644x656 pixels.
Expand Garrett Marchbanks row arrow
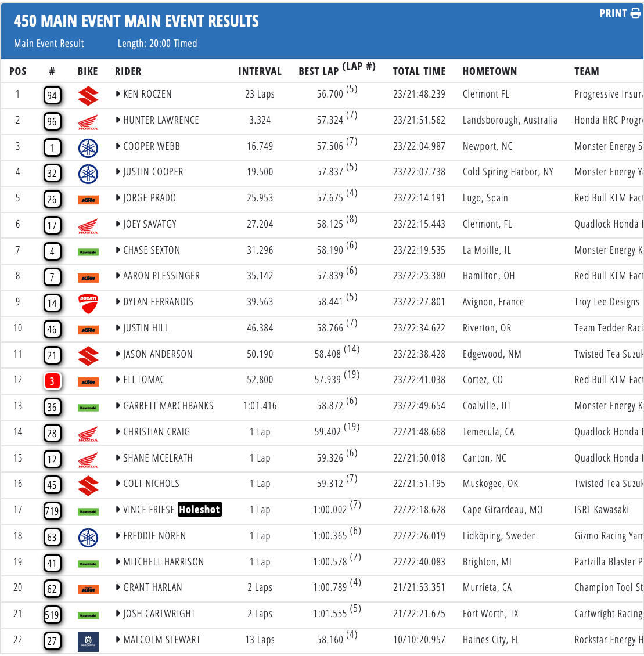118,406
